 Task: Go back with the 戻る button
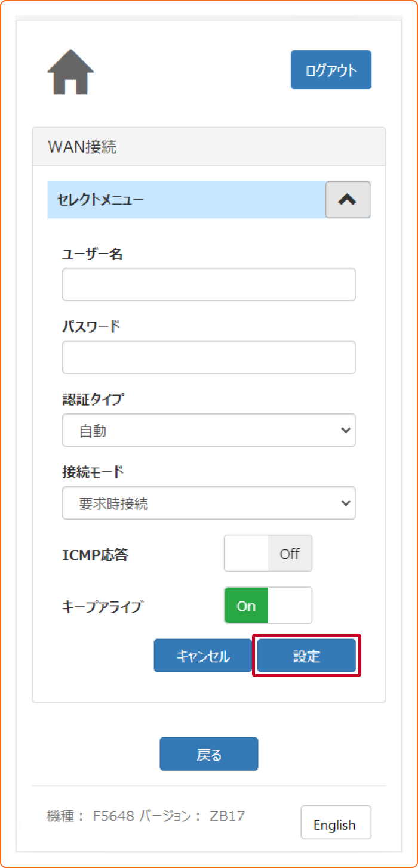[208, 753]
